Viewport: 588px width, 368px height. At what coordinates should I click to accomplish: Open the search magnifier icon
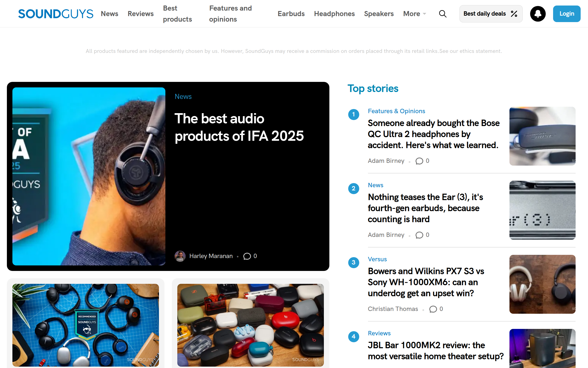(443, 14)
